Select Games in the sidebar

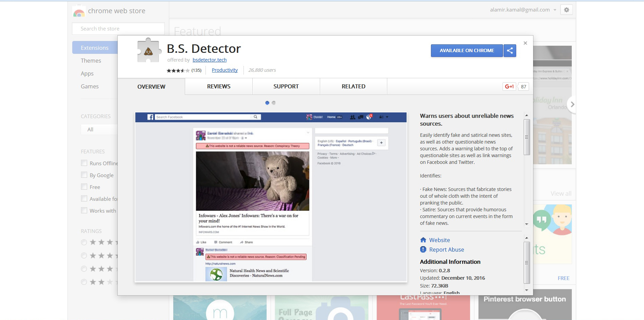pyautogui.click(x=90, y=86)
